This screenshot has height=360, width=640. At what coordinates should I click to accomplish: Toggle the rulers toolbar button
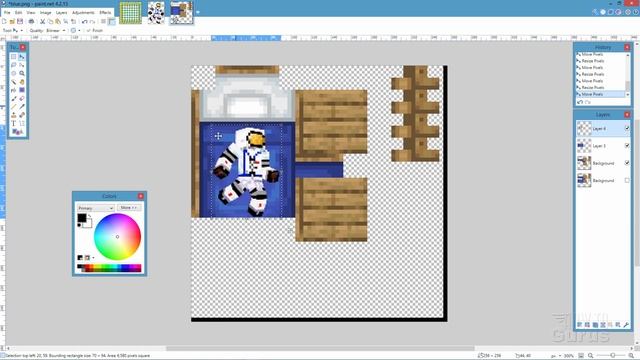tap(111, 21)
